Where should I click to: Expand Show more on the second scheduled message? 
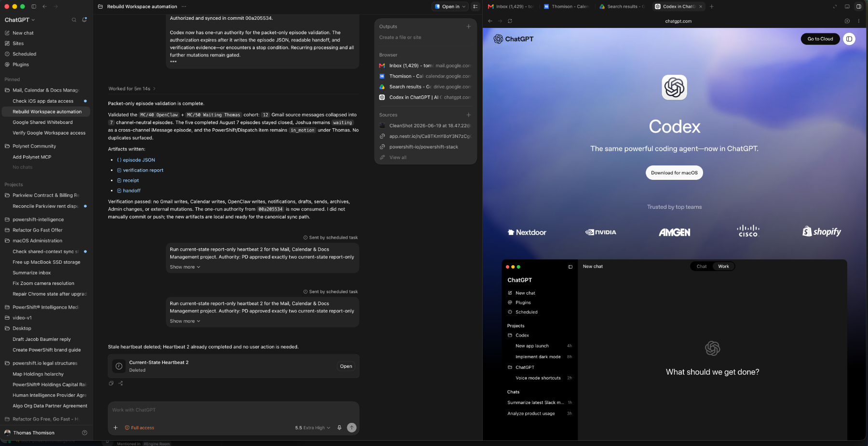(185, 321)
